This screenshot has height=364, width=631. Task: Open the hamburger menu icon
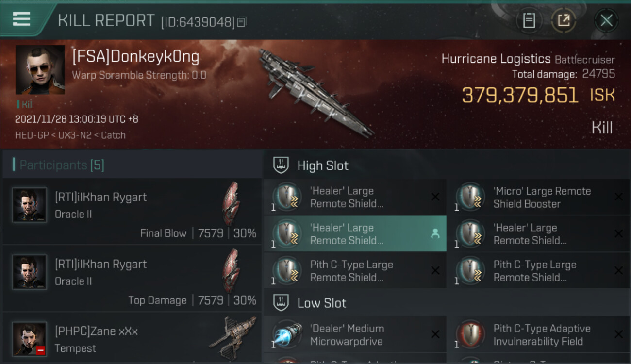coord(21,19)
